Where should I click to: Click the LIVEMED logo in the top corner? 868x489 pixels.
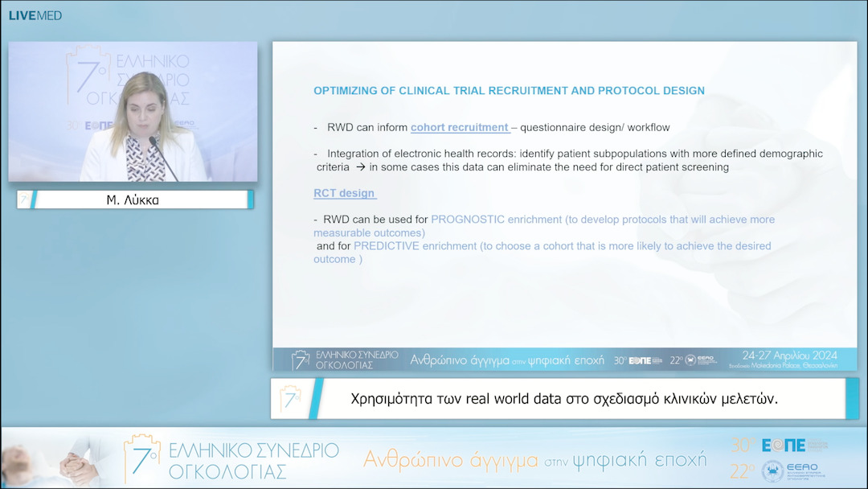point(35,15)
